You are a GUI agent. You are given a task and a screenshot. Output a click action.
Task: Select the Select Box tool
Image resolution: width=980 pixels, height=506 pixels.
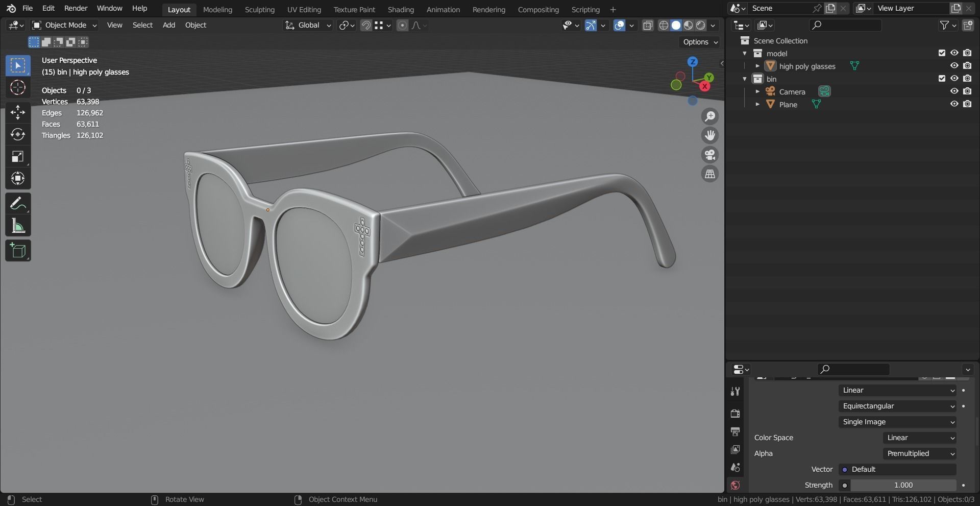(x=18, y=65)
